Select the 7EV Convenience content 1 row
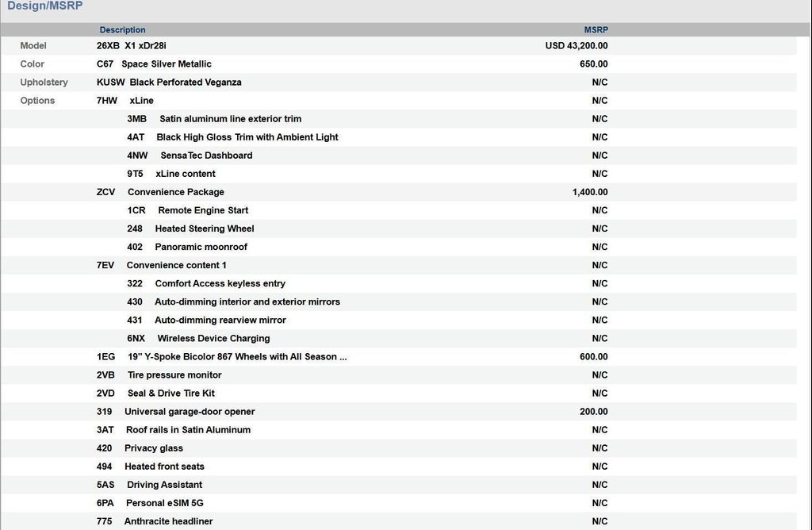 coord(176,265)
